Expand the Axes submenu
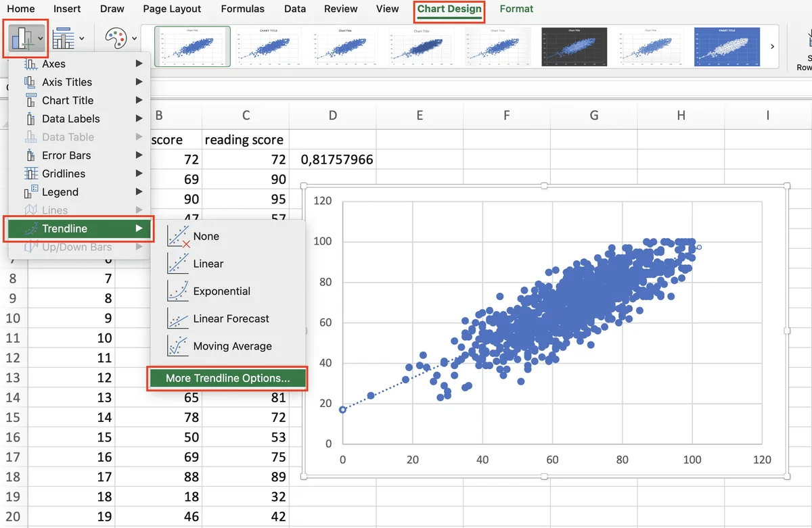812x528 pixels. [79, 64]
